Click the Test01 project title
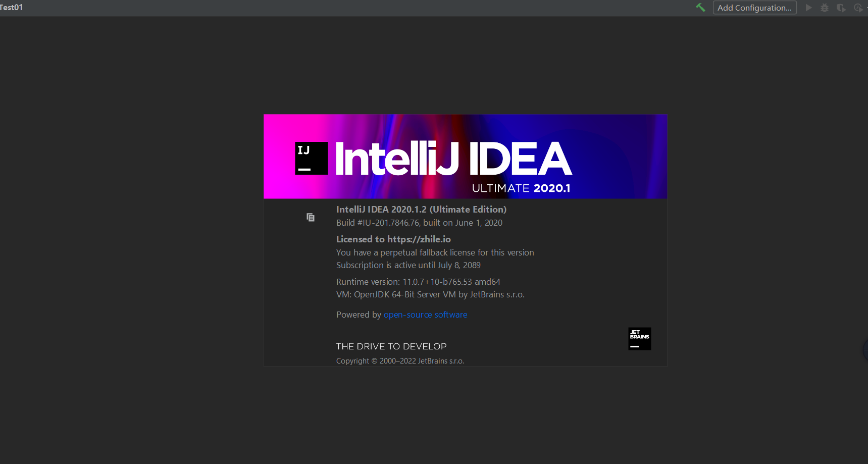 point(11,7)
